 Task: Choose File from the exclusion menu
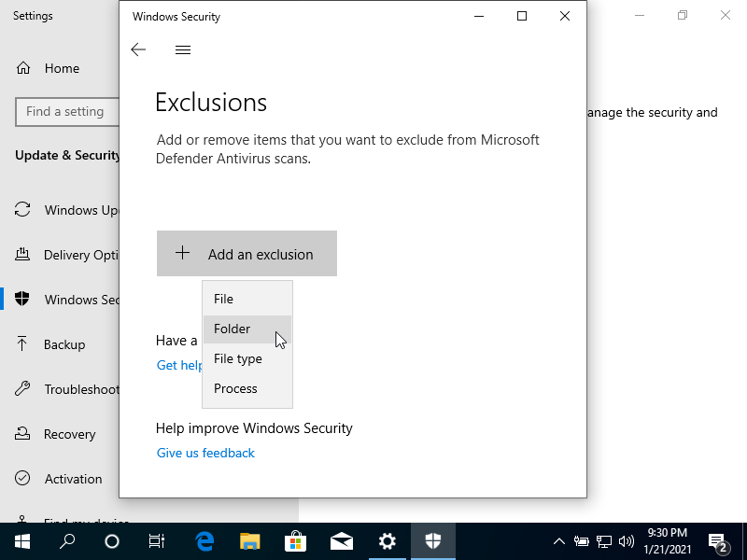click(x=247, y=299)
